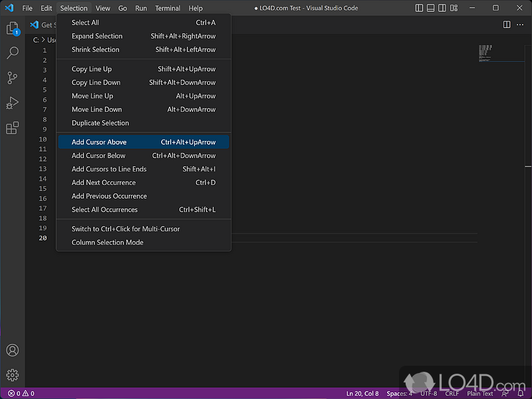The image size is (532, 399).
Task: Open the Edit menu
Action: click(x=46, y=8)
